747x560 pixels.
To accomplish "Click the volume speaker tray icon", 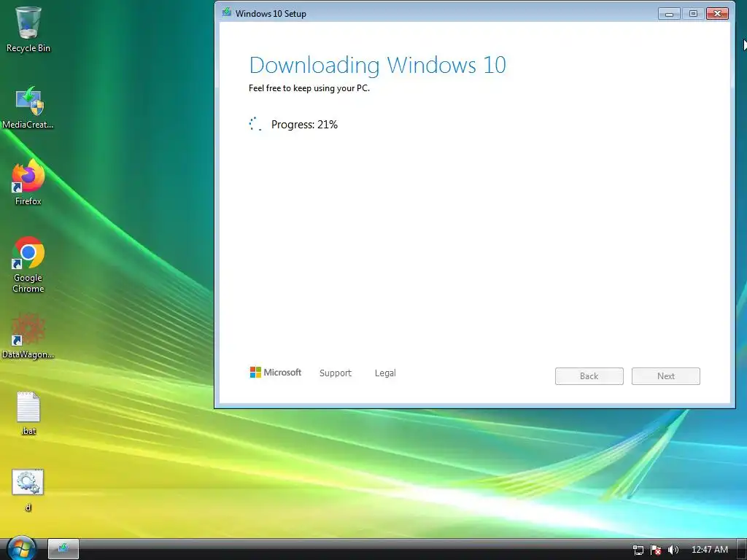I will click(673, 550).
